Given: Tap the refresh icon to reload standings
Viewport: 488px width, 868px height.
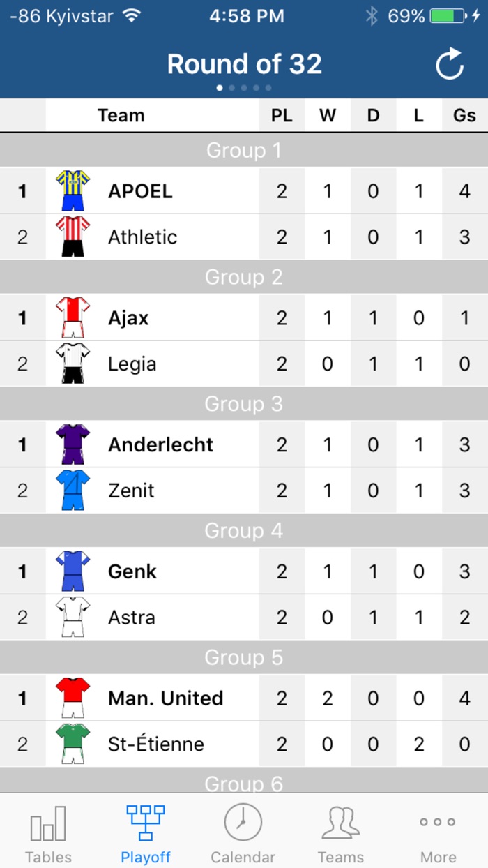Looking at the screenshot, I should point(450,63).
